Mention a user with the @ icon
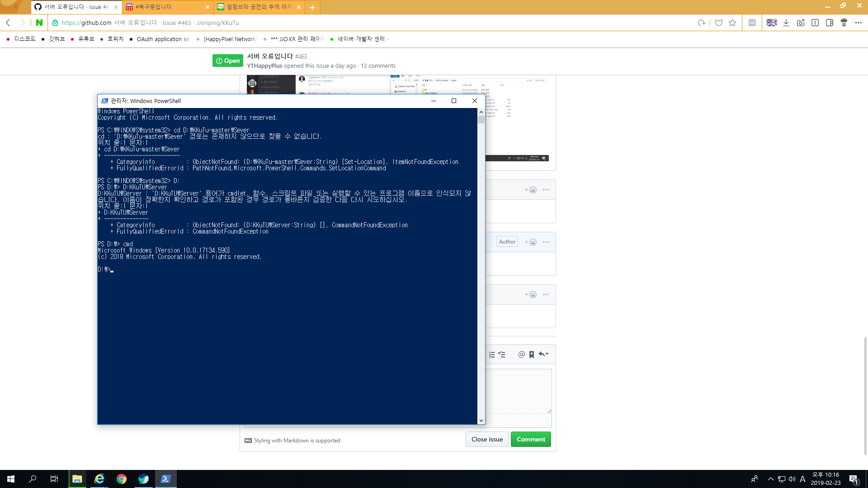The height and width of the screenshot is (488, 868). [522, 354]
